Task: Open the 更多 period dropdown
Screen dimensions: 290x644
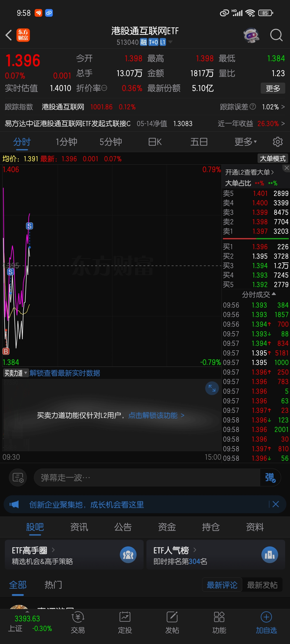Action: (x=245, y=142)
